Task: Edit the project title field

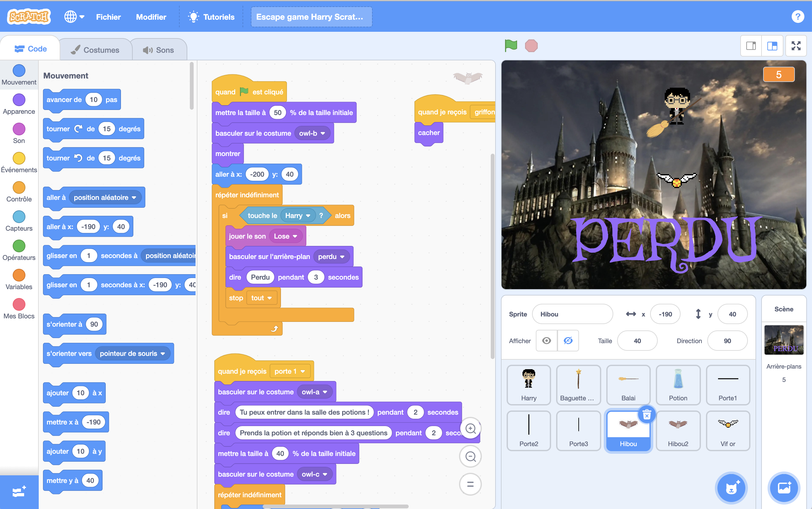Action: point(311,17)
